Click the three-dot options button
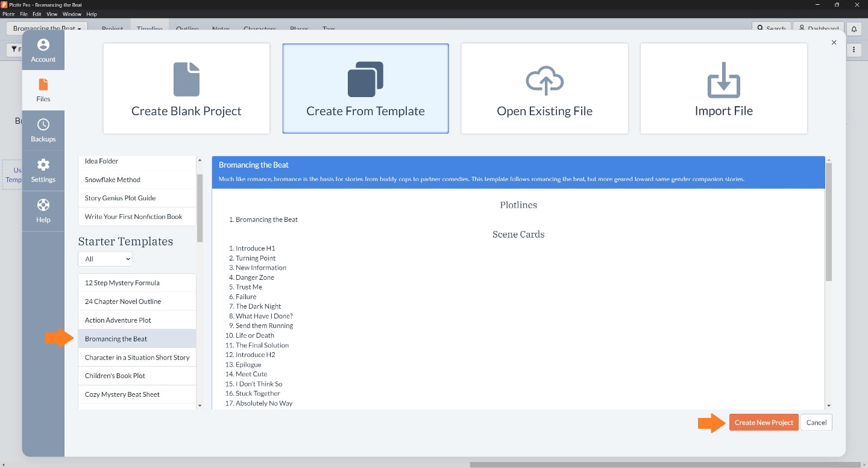The width and height of the screenshot is (868, 468). (x=854, y=50)
